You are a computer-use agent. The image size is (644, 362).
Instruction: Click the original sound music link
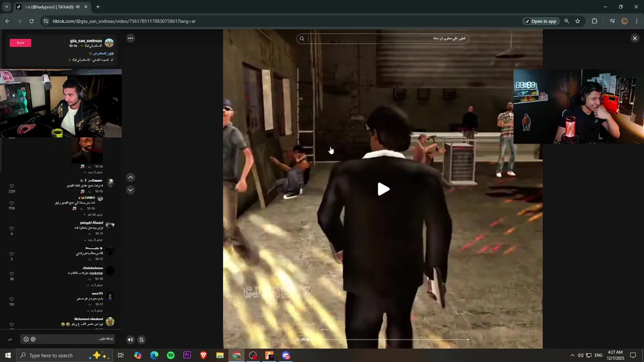[x=92, y=60]
